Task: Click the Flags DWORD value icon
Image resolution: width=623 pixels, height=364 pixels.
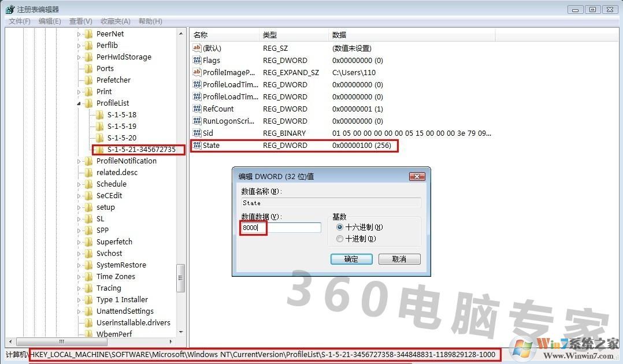Action: (x=196, y=60)
